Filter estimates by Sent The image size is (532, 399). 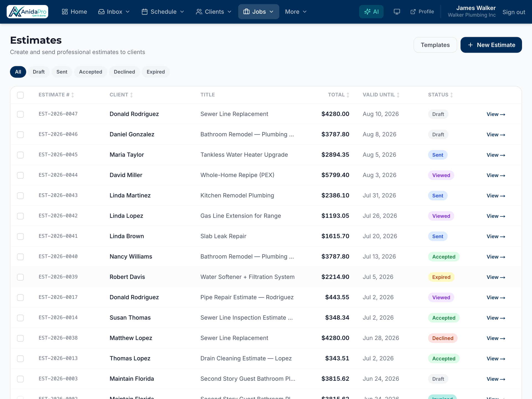[x=62, y=72]
